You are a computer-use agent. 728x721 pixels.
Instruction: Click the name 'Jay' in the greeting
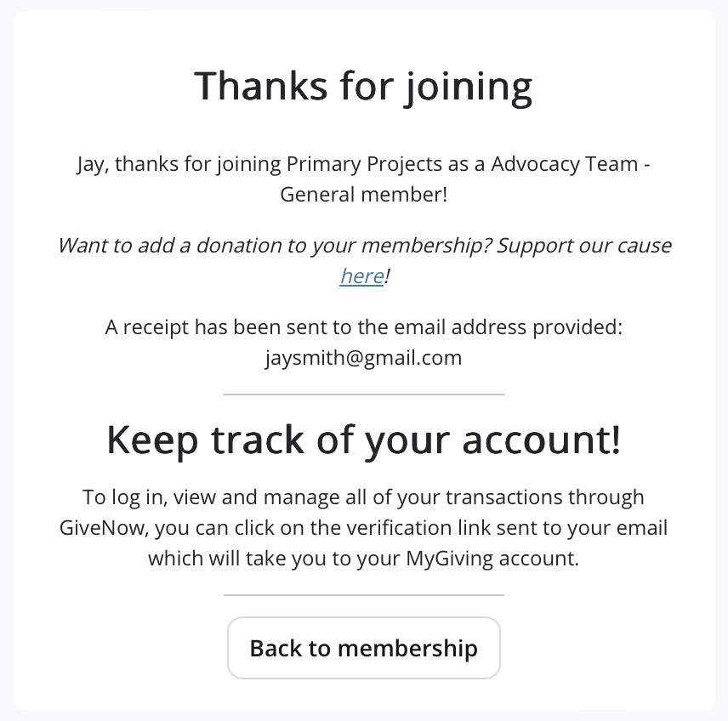tap(91, 163)
